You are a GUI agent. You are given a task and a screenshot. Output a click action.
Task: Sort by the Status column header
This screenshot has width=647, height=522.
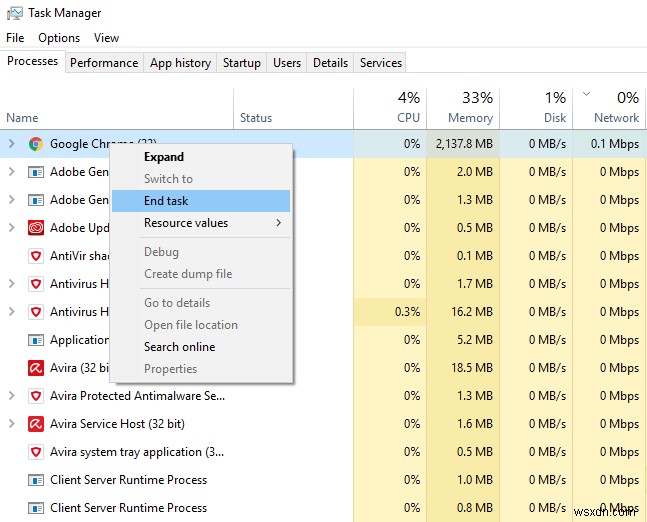coord(293,109)
